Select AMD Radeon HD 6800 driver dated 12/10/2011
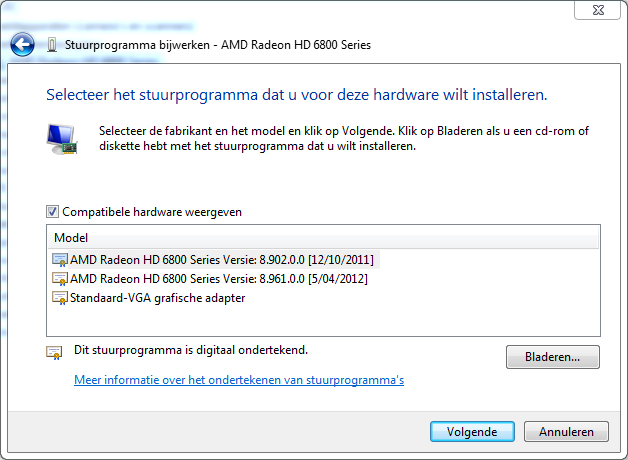Image resolution: width=628 pixels, height=460 pixels. coord(222,260)
